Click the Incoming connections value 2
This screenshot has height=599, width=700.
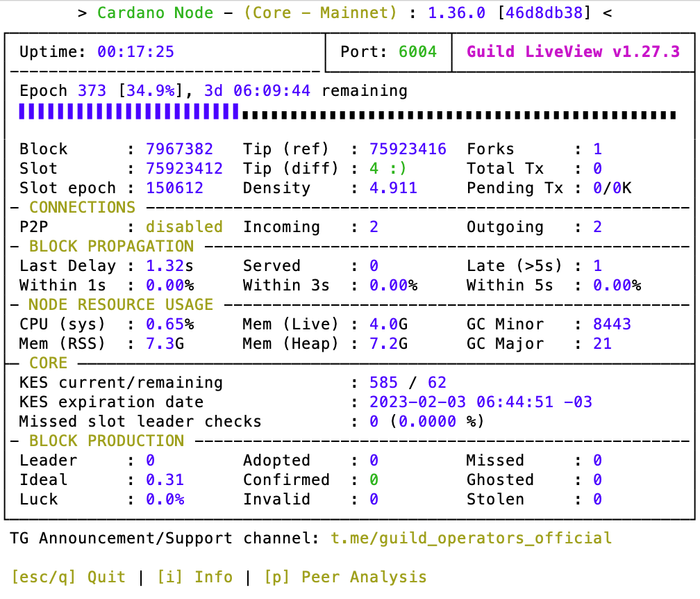tap(374, 227)
